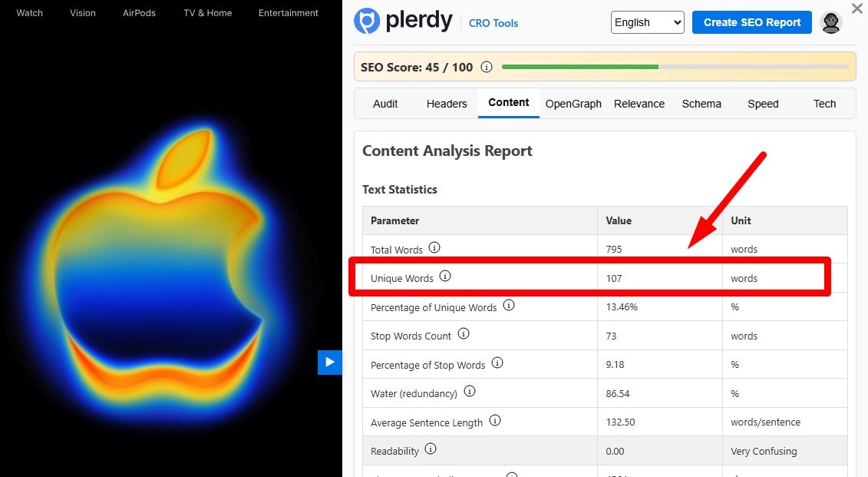This screenshot has height=477, width=868.
Task: Open the CRO Tools link
Action: tap(493, 23)
